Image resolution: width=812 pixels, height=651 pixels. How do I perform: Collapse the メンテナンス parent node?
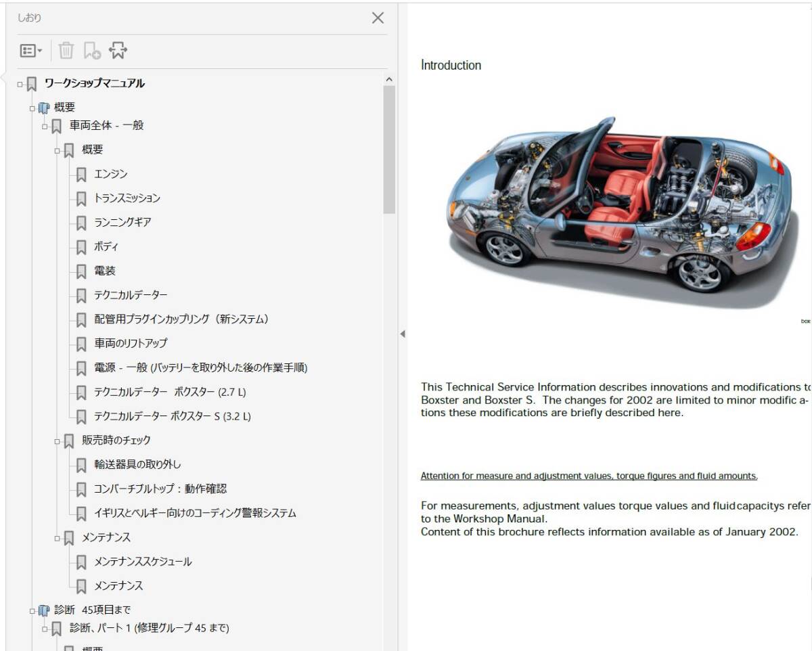[x=58, y=538]
